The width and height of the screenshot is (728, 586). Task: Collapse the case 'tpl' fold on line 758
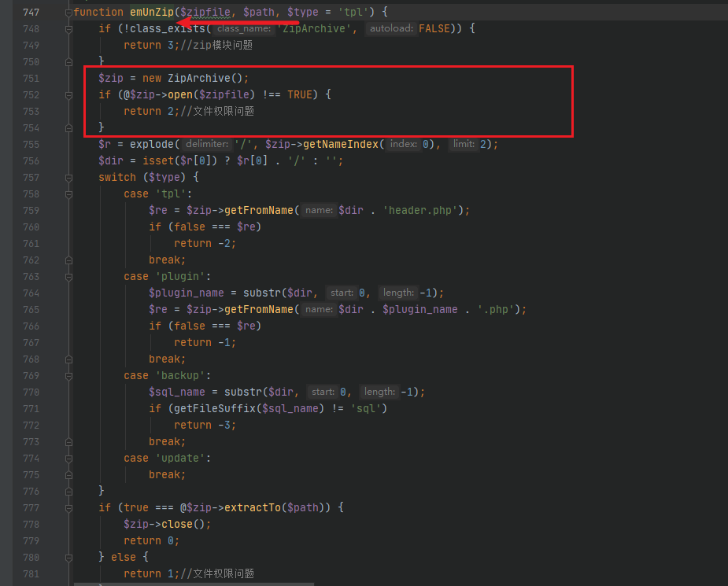click(68, 194)
